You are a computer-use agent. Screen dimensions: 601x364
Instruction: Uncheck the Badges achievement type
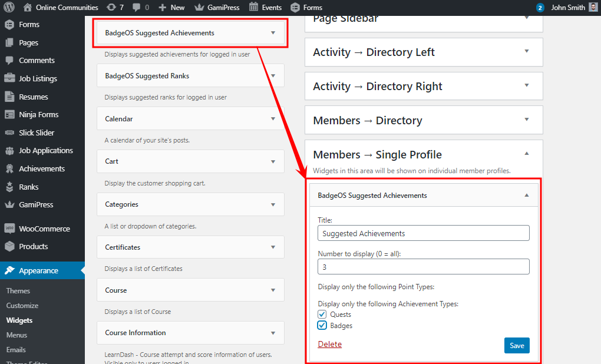[x=322, y=325]
